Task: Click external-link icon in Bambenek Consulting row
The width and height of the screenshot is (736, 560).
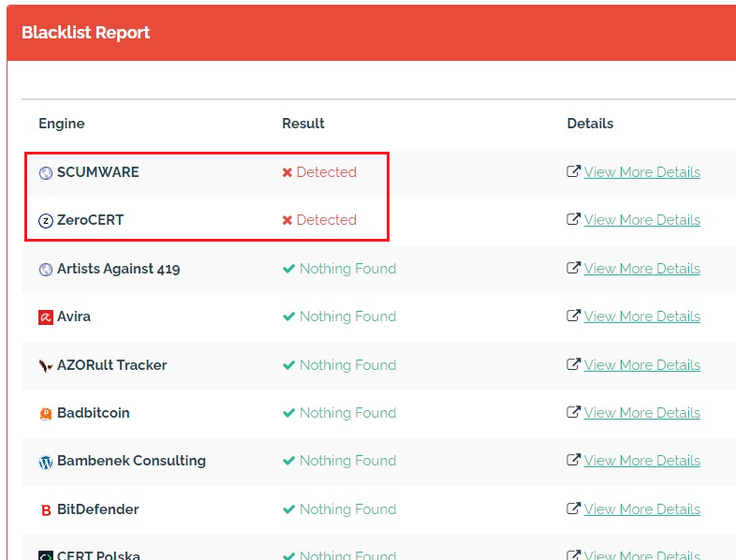Action: pyautogui.click(x=573, y=460)
